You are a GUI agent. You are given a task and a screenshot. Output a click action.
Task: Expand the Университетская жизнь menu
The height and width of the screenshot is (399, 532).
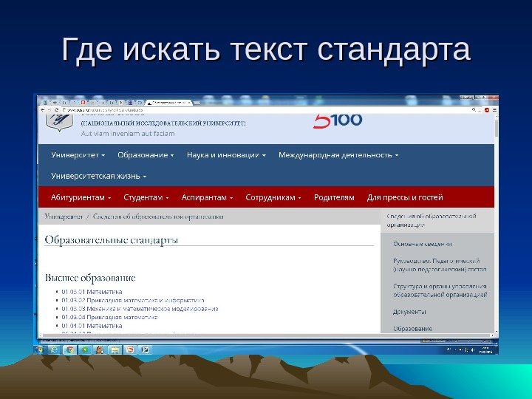99,176
